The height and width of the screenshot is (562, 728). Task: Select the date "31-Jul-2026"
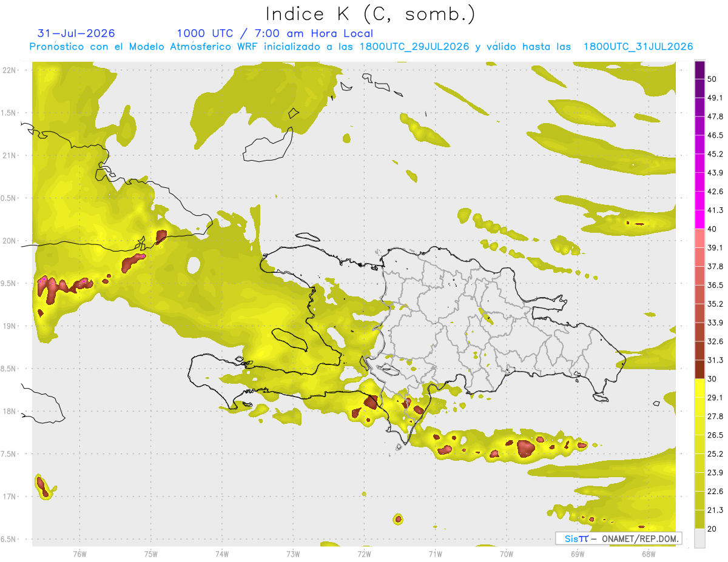(x=76, y=33)
